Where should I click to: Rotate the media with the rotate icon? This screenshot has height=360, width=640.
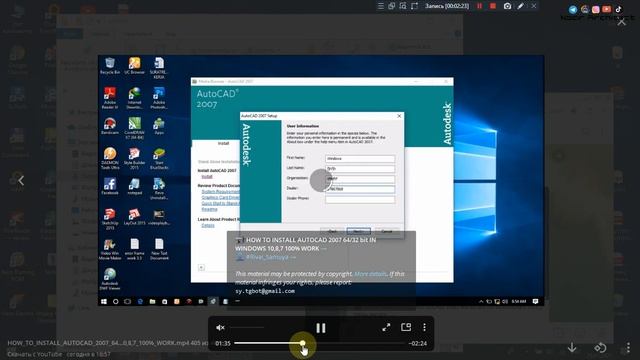600,348
